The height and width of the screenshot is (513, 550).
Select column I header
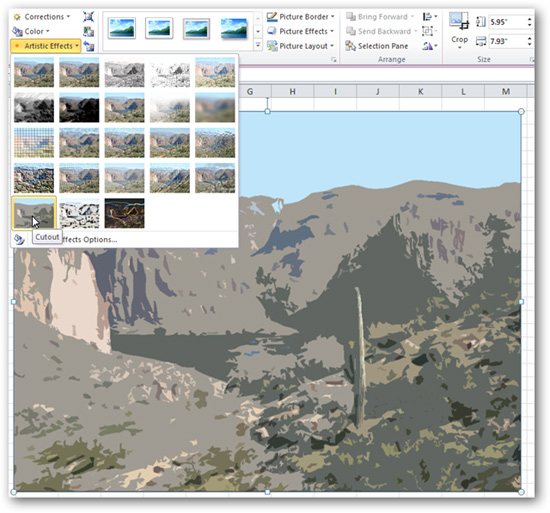click(x=335, y=92)
